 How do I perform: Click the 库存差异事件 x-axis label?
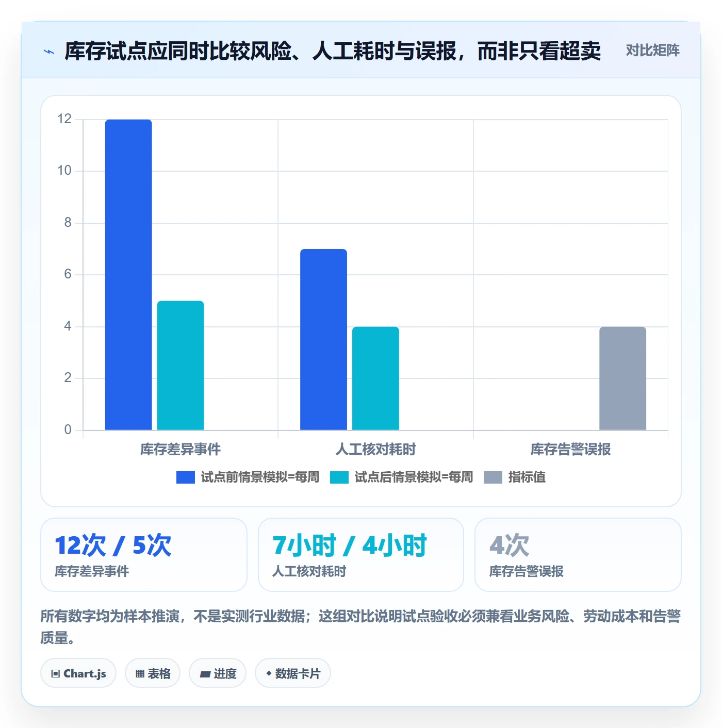(180, 450)
